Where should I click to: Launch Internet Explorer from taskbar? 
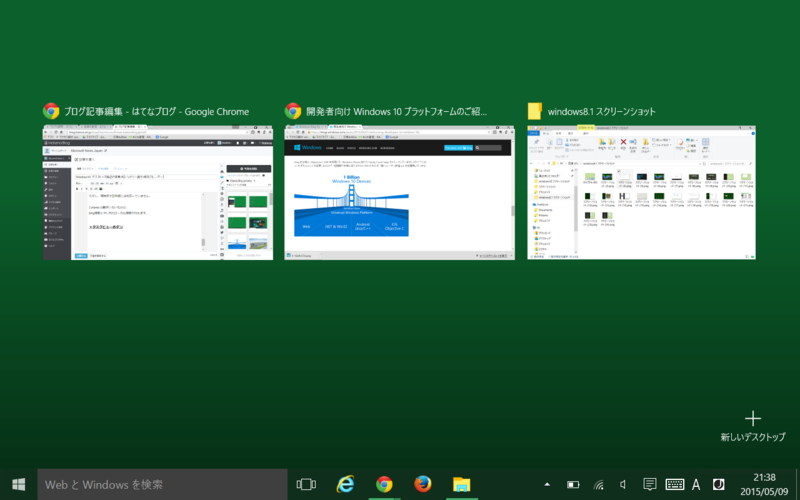tap(345, 484)
